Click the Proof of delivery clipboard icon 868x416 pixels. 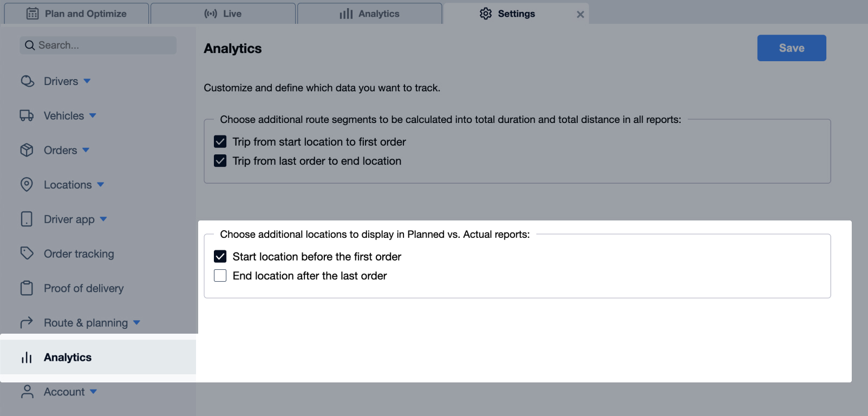tap(27, 288)
